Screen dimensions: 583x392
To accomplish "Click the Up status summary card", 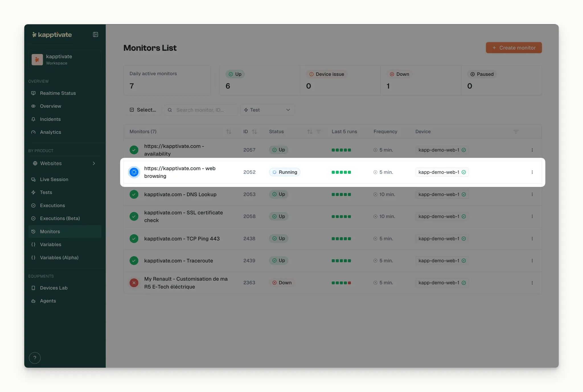I will [260, 81].
